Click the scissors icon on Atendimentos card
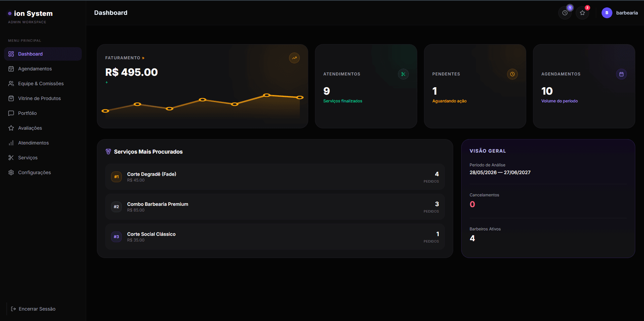The width and height of the screenshot is (644, 321). [x=403, y=74]
